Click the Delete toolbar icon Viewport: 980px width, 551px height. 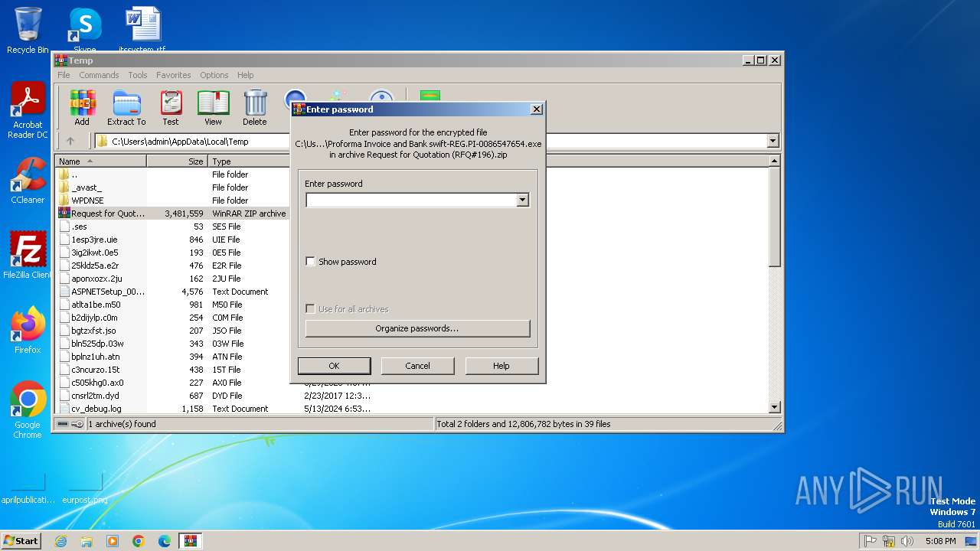pyautogui.click(x=255, y=107)
